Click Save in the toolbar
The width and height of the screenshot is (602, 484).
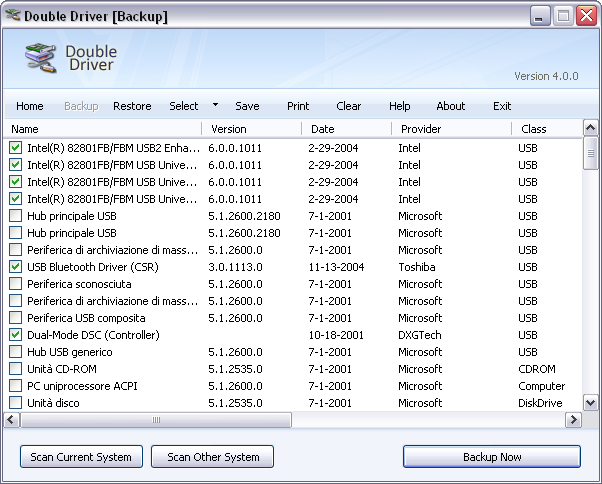coord(247,106)
